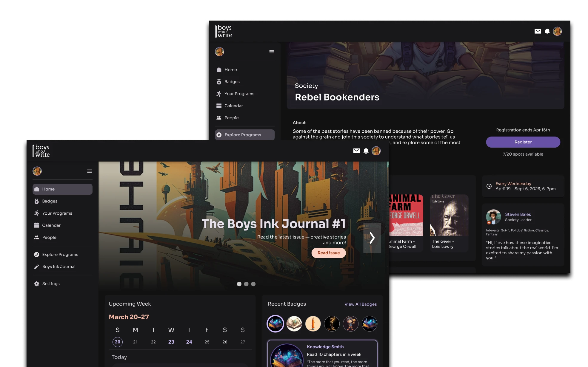588x367 pixels.
Task: Select Boys Ink Journal pencil icon
Action: (36, 266)
